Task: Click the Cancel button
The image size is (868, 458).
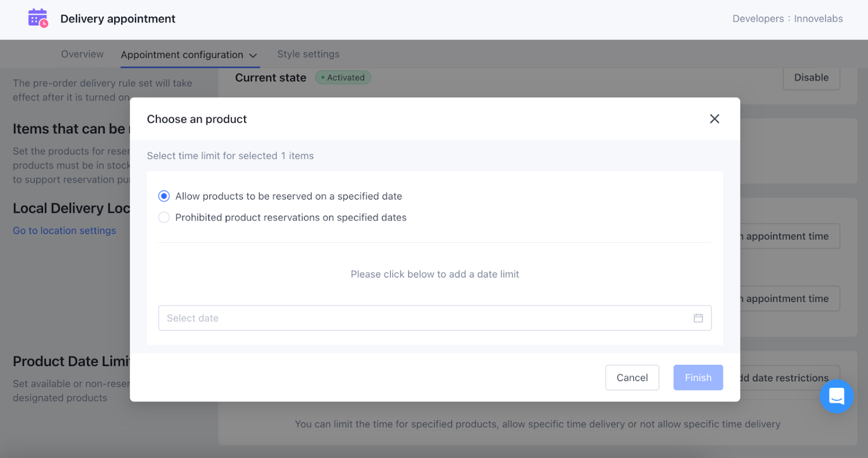Action: [x=632, y=378]
